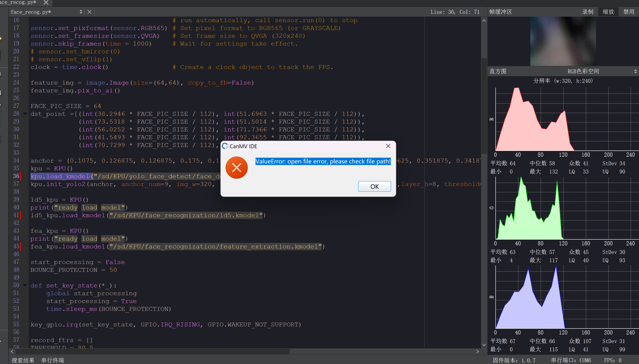Click the frame buffer camera preview image
The image size is (639, 364).
563,41
